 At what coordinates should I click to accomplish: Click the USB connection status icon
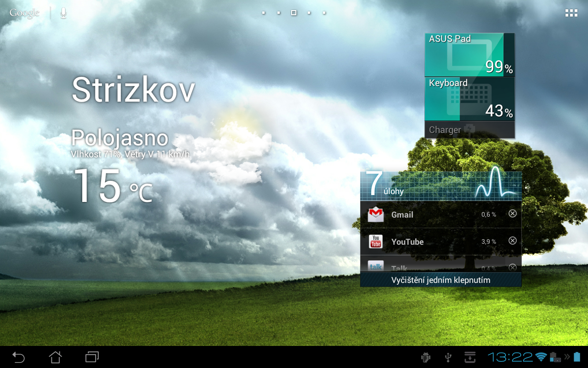[447, 357]
